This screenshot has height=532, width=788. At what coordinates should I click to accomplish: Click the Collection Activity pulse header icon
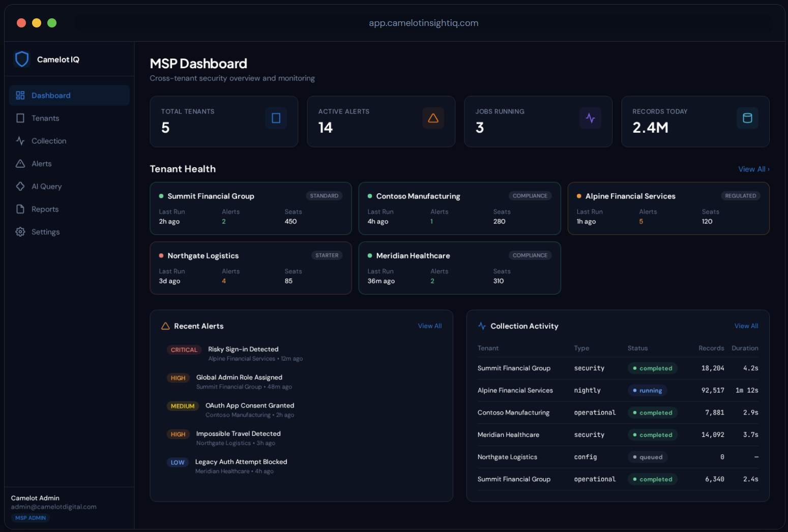point(482,326)
